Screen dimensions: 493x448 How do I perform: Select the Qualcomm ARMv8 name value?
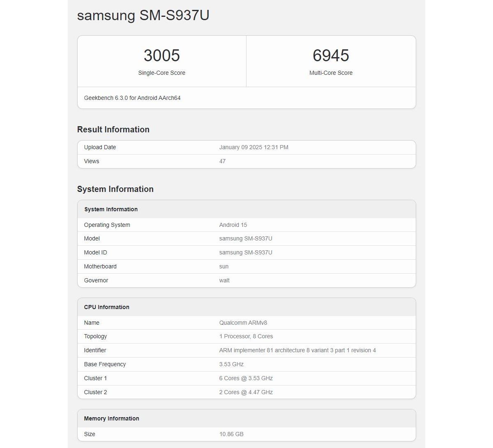tap(243, 323)
